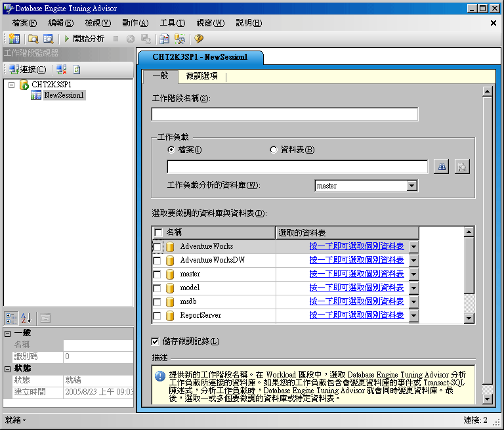Open the 編輯(E) menu
Screen dimensions: 504x430
click(61, 23)
